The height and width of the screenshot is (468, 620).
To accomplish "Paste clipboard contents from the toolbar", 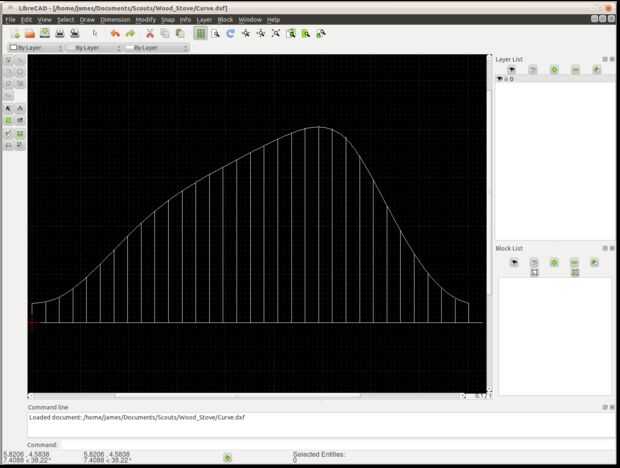I will [180, 34].
